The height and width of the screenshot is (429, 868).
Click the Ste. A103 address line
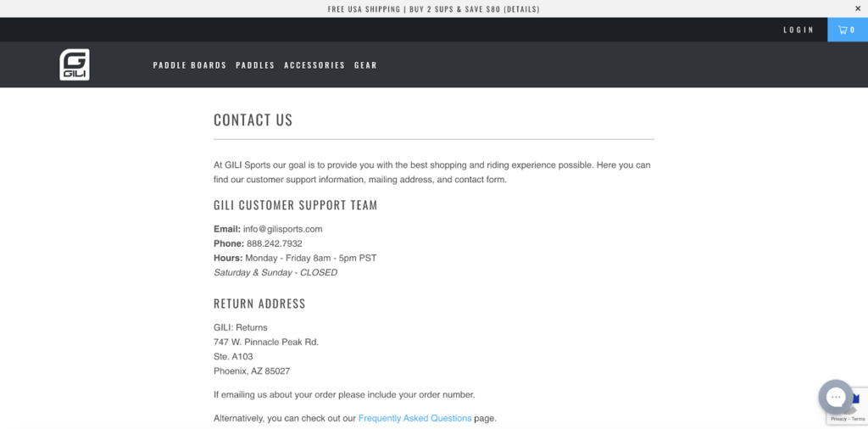(233, 356)
